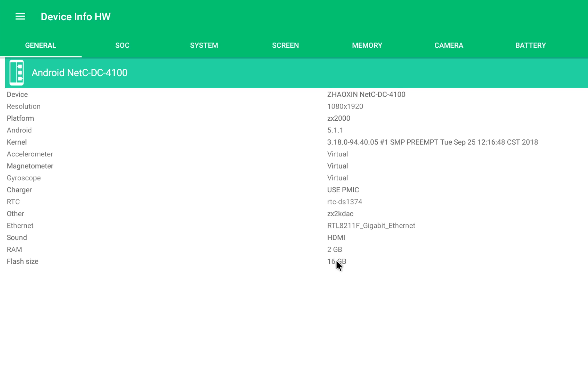Viewport: 588px width, 368px height.
Task: Select the zx2kdac value
Action: tap(340, 214)
